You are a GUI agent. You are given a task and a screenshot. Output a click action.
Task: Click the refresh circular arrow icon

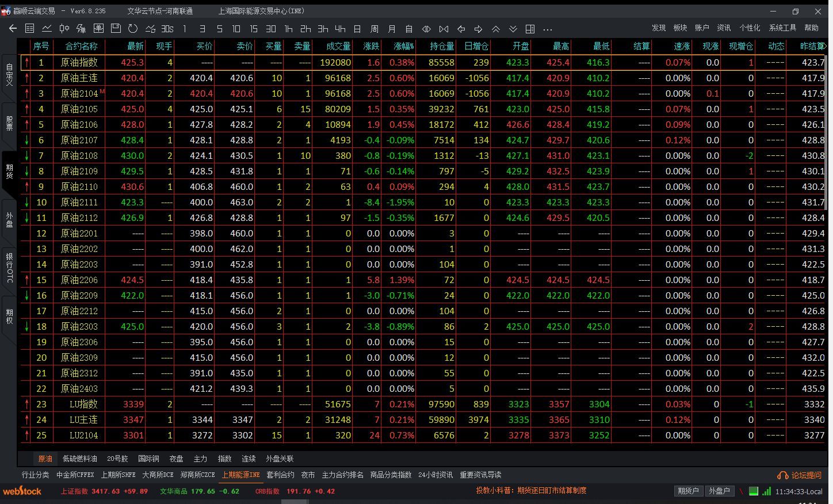133,28
